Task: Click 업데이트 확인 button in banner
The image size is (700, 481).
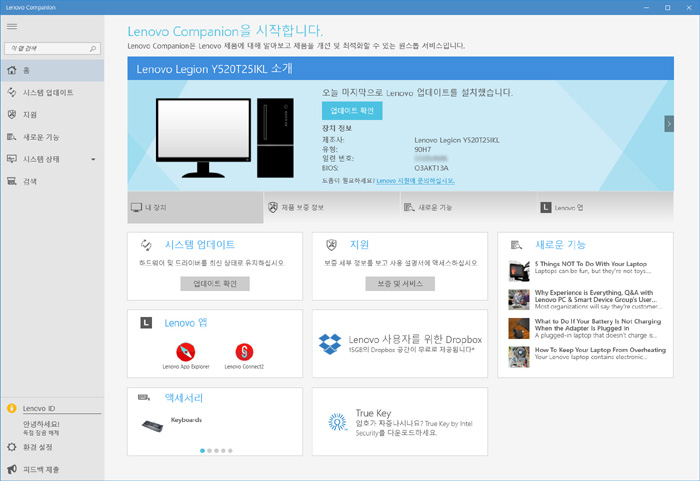Action: 352,111
